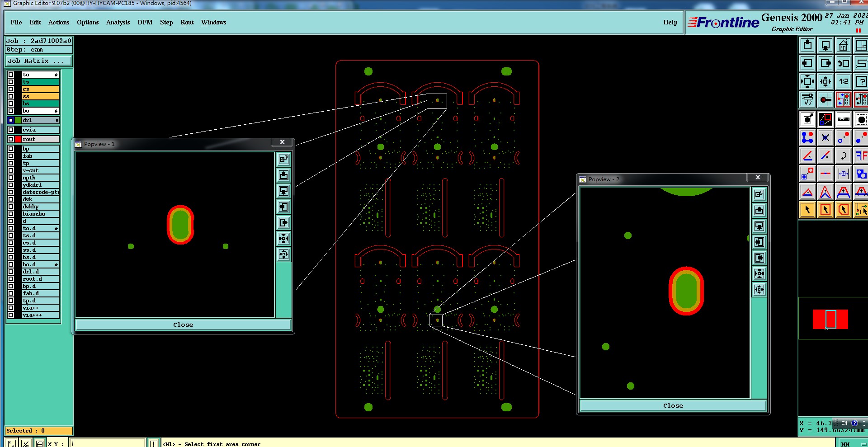
Task: Click the pan up icon in Popview 2
Action: point(759,210)
